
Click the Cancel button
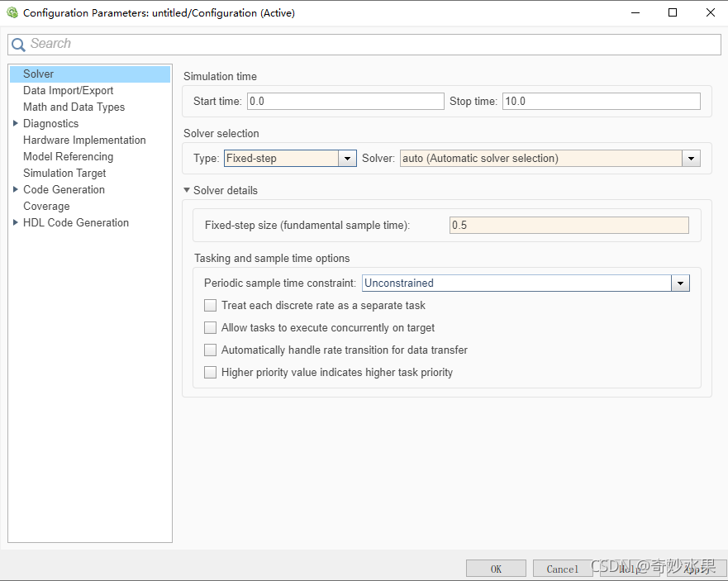[x=563, y=569]
